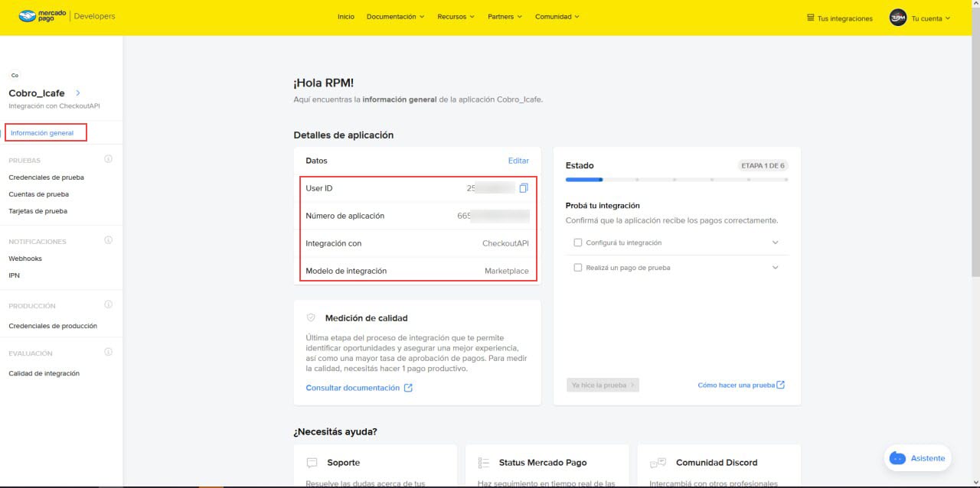This screenshot has height=488, width=980.
Task: Click info icon next to PRODUCCIÓN
Action: pos(108,304)
